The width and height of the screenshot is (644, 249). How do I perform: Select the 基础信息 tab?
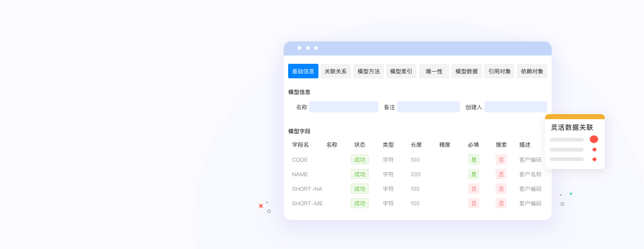coord(303,71)
